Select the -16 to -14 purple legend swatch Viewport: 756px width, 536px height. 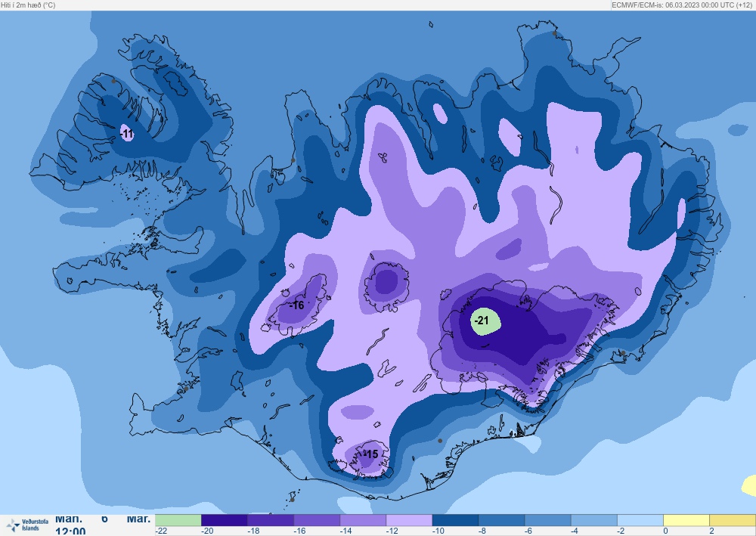[x=317, y=520]
